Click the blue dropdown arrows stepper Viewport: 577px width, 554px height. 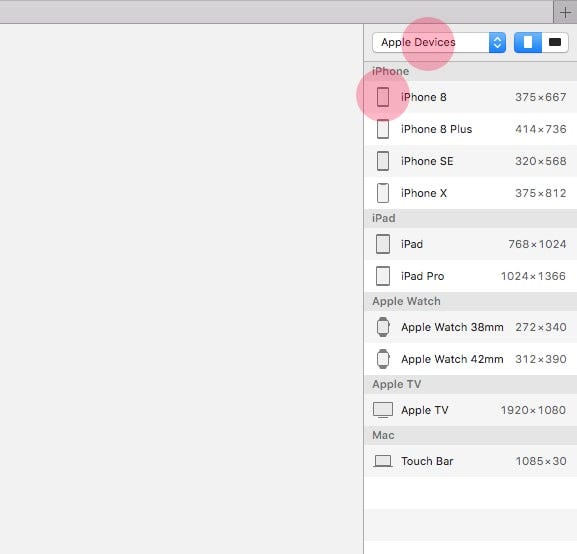click(498, 42)
